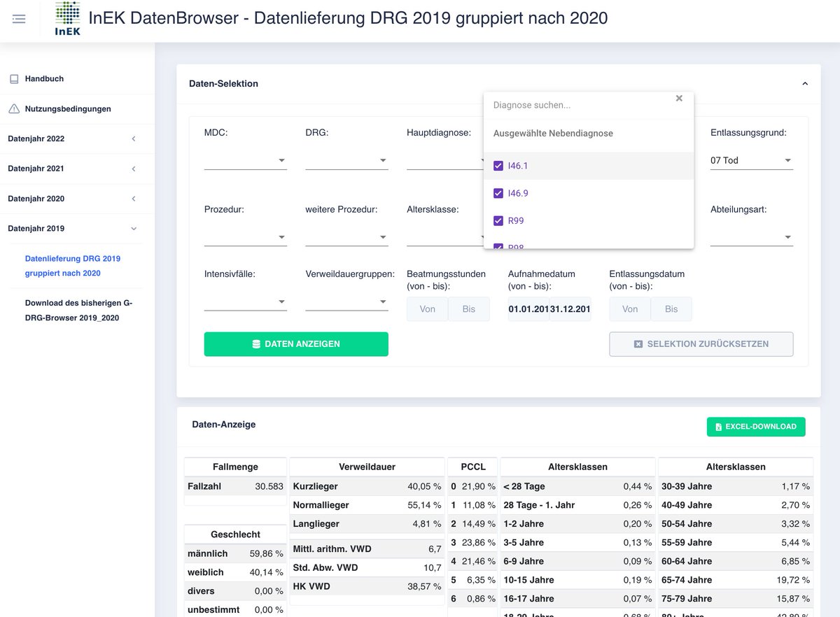Viewport: 840px width, 617px height.
Task: Uncheck the I46.1 diagnosis checkbox
Action: point(498,166)
